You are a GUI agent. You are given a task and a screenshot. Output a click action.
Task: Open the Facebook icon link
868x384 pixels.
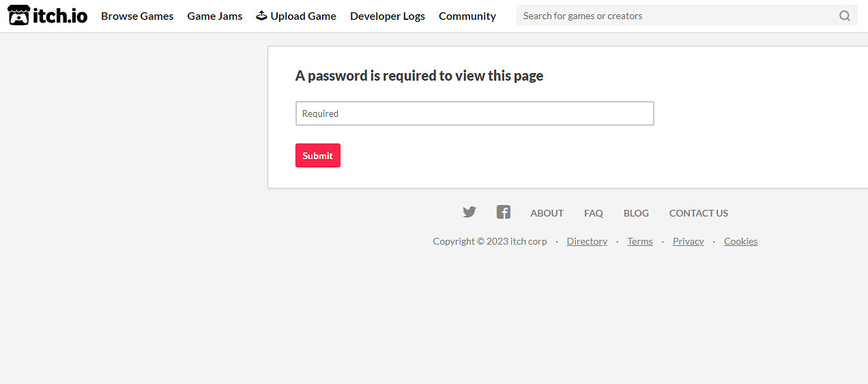click(x=504, y=212)
